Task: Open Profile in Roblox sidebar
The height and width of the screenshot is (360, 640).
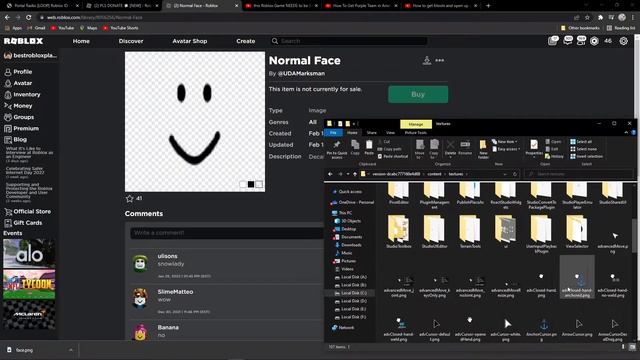Action: coord(18,71)
